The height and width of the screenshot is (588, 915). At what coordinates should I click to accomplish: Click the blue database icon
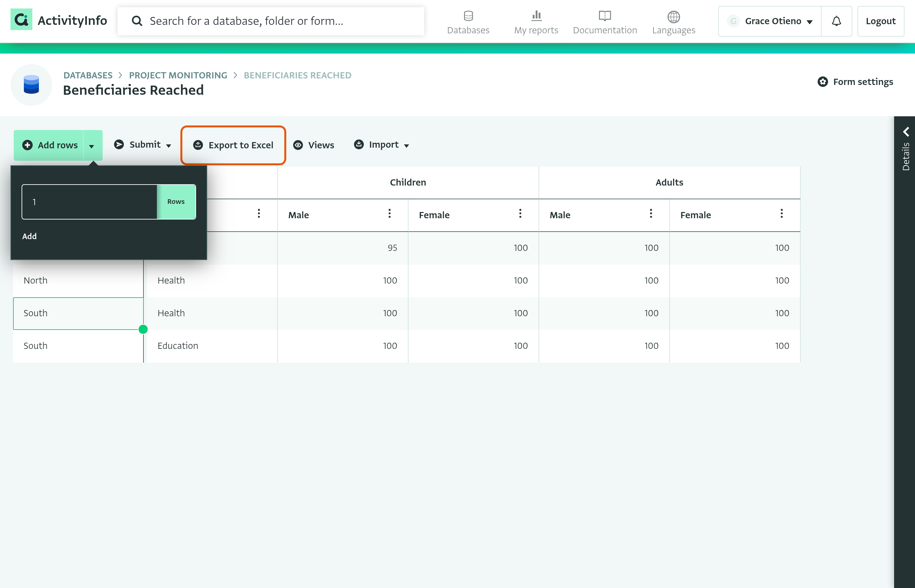[x=31, y=84]
